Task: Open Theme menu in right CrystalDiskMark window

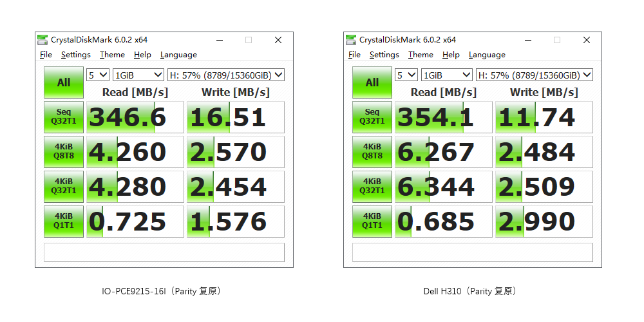Action: 421,55
